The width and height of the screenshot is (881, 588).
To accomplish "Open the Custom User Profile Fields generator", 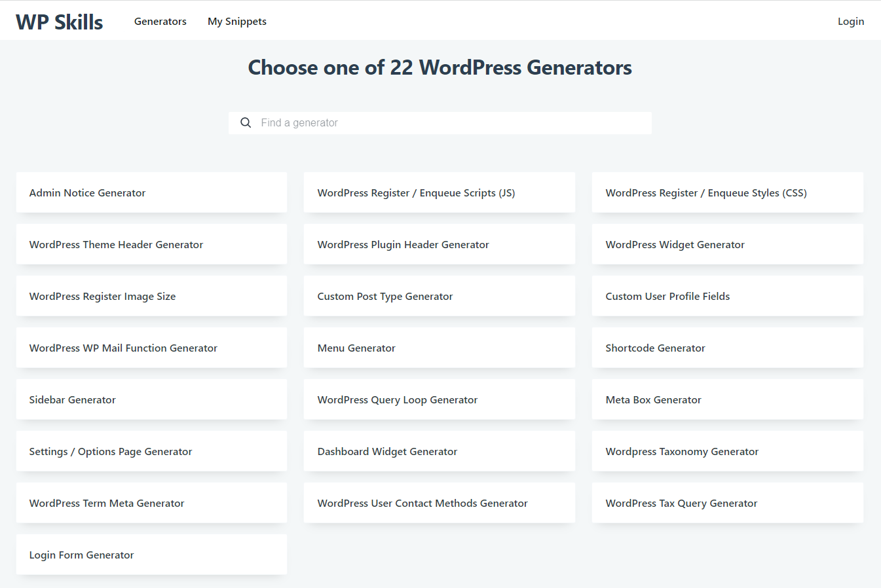I will tap(727, 295).
